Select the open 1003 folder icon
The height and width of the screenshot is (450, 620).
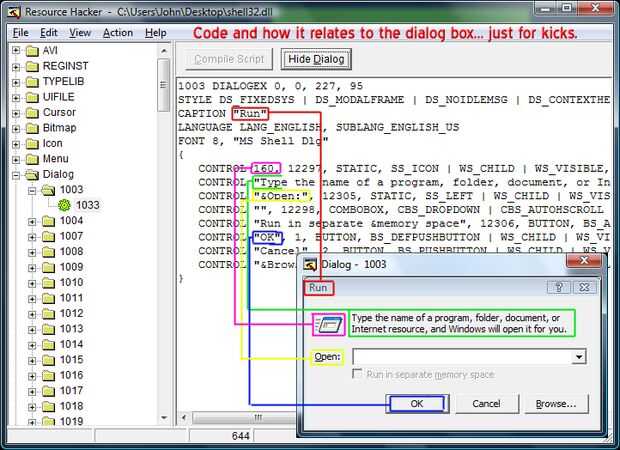click(x=48, y=190)
